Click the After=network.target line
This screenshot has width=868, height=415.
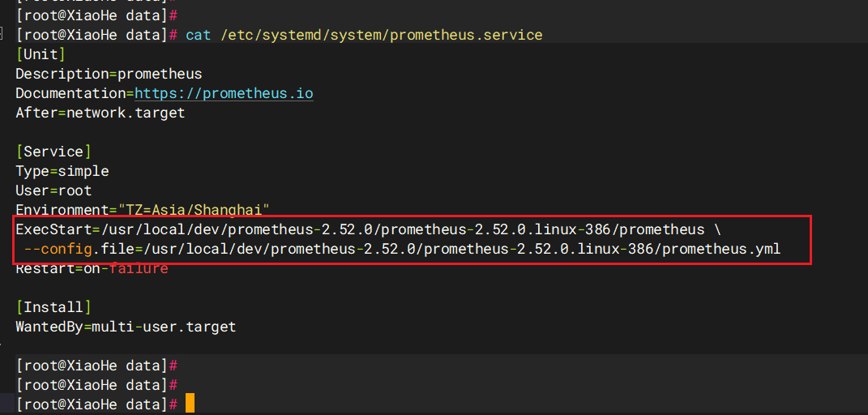point(100,113)
